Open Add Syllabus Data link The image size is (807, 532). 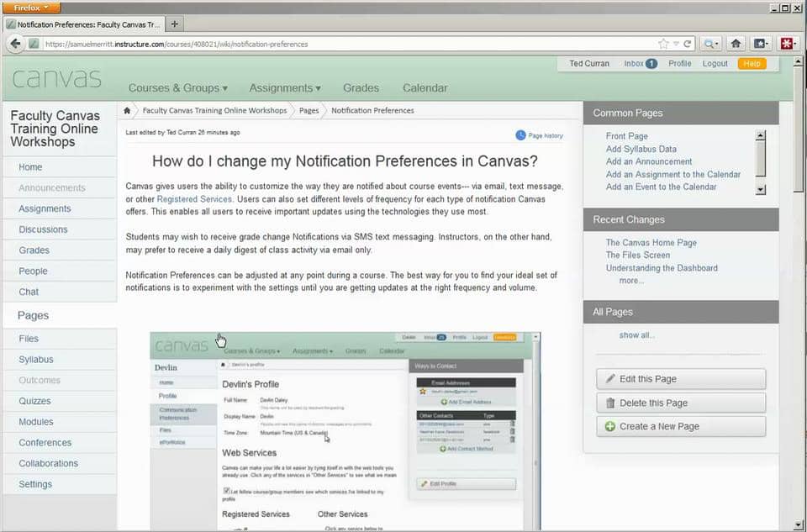(641, 150)
